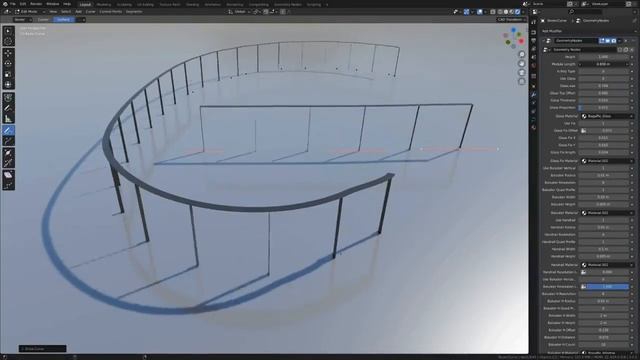Unlink the Geometry Nodes node group
This screenshot has height=360, width=640.
pos(631,50)
